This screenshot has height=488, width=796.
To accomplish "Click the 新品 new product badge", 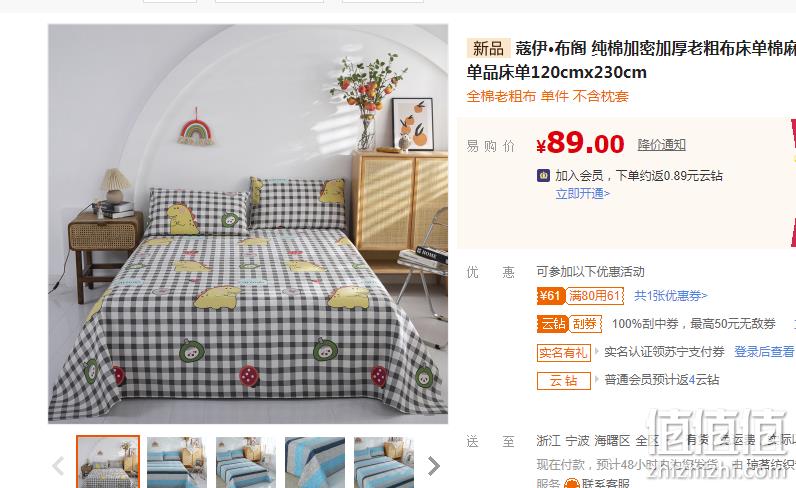I will coord(488,49).
